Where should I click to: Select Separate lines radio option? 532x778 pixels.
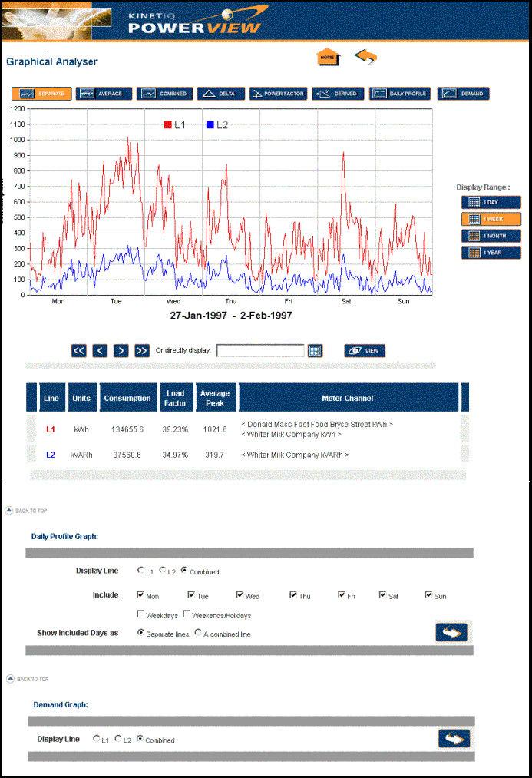pyautogui.click(x=140, y=633)
